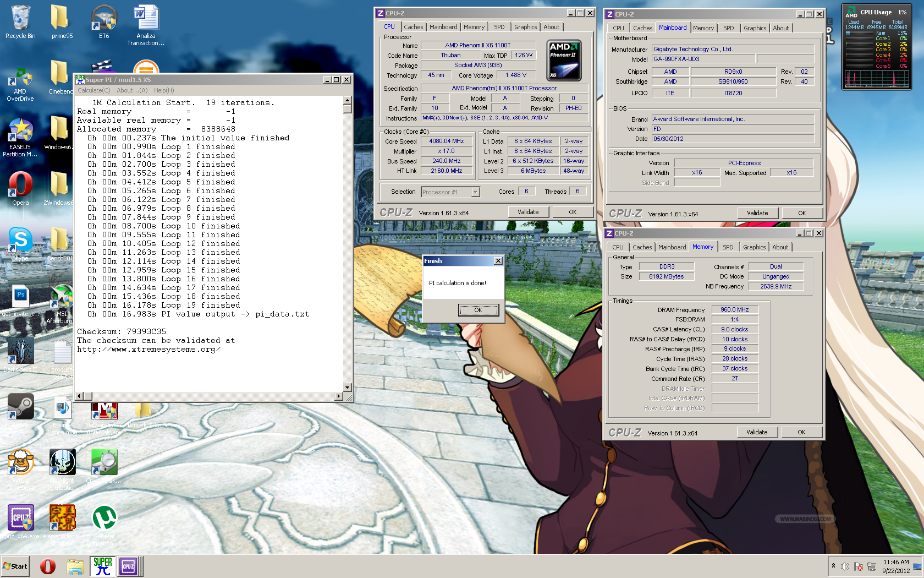Viewport: 924px width, 578px height.
Task: Click the NB Frequency 2639.9 MHz value
Action: coord(776,286)
